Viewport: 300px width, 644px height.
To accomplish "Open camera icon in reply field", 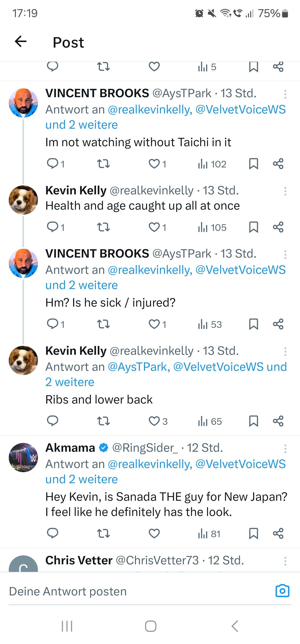I will pyautogui.click(x=282, y=591).
